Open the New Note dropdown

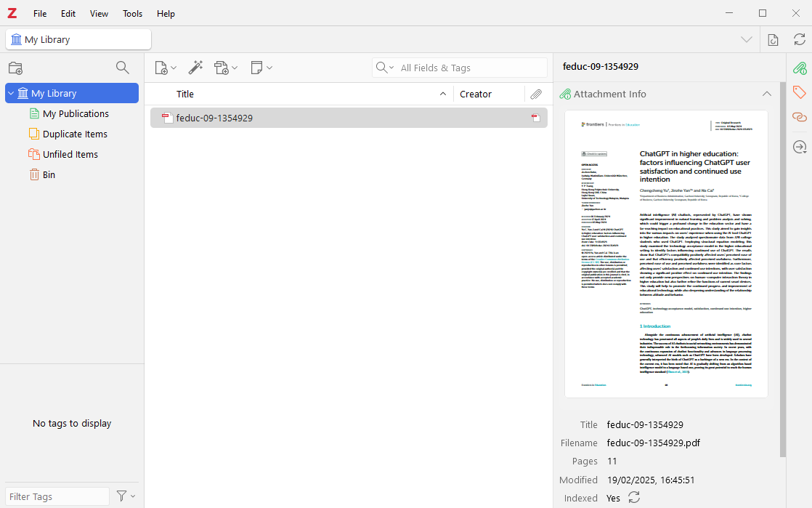(x=261, y=68)
